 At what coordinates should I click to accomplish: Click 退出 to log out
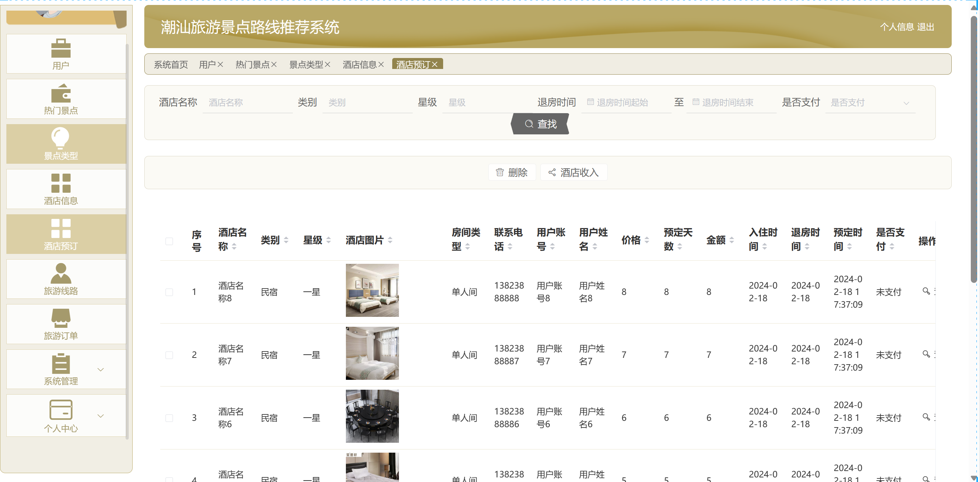point(925,27)
